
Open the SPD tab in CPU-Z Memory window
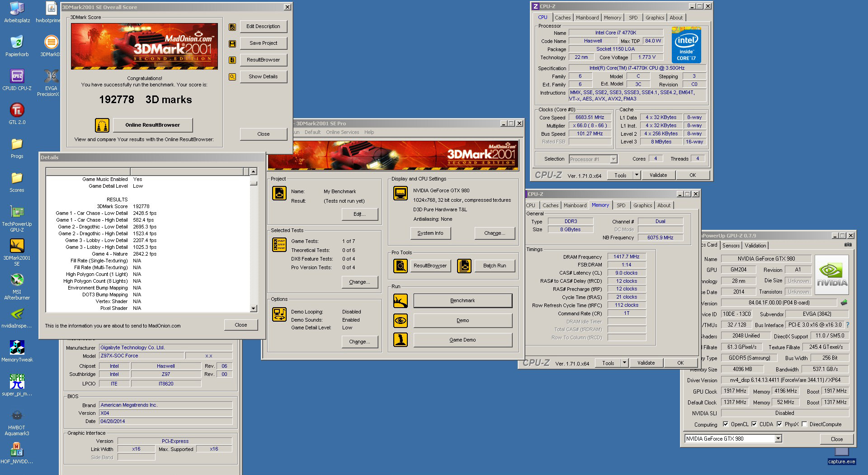(621, 205)
